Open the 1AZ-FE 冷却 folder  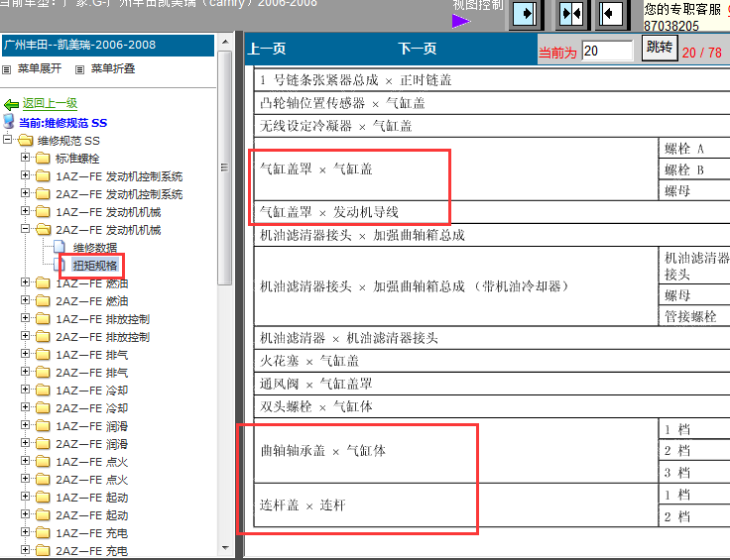91,391
